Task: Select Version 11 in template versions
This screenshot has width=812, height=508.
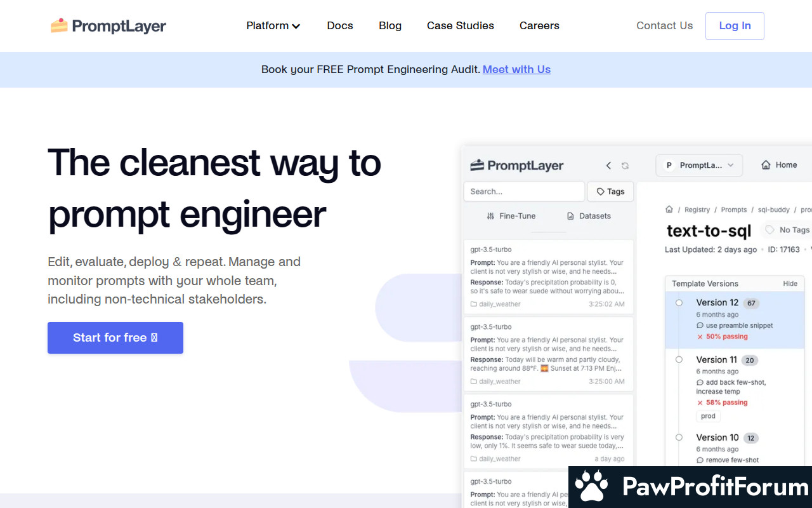Action: tap(735, 387)
